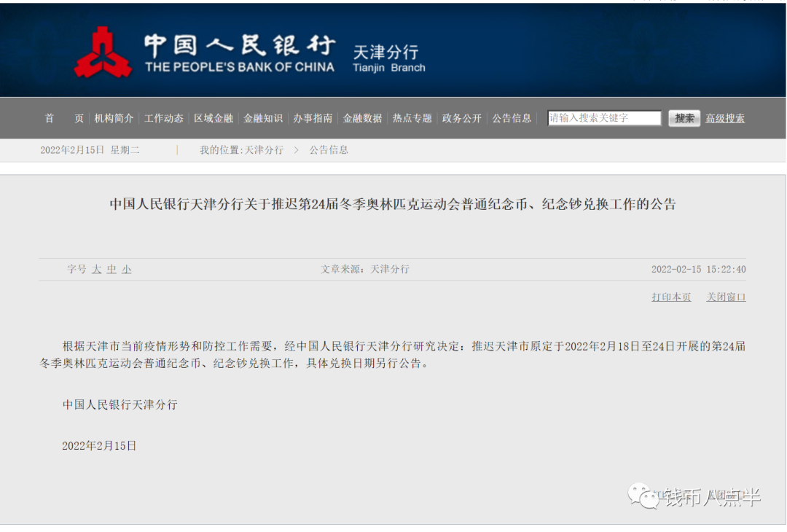
Task: Open the 区域金融 menu item
Action: [214, 119]
